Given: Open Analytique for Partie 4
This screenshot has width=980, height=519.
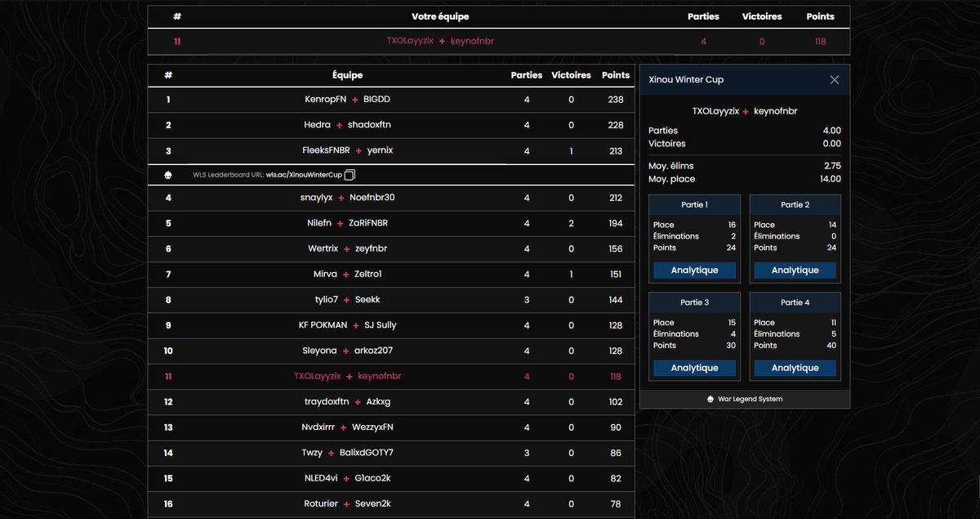Looking at the screenshot, I should coord(795,369).
